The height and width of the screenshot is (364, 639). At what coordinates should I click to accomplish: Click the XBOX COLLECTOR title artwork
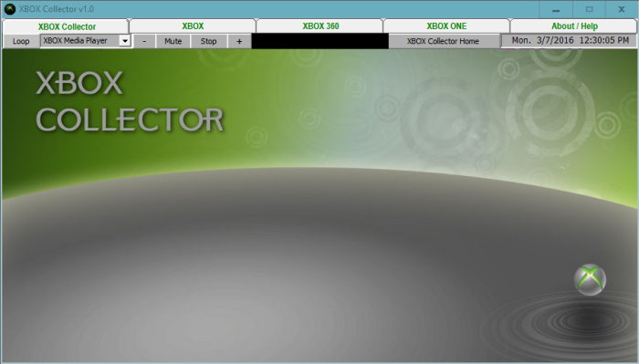(130, 101)
